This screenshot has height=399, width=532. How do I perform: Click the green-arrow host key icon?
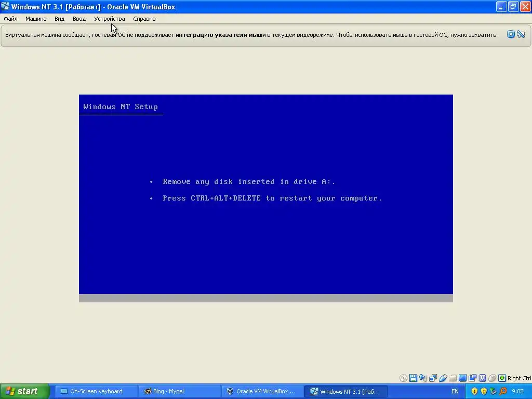point(502,378)
